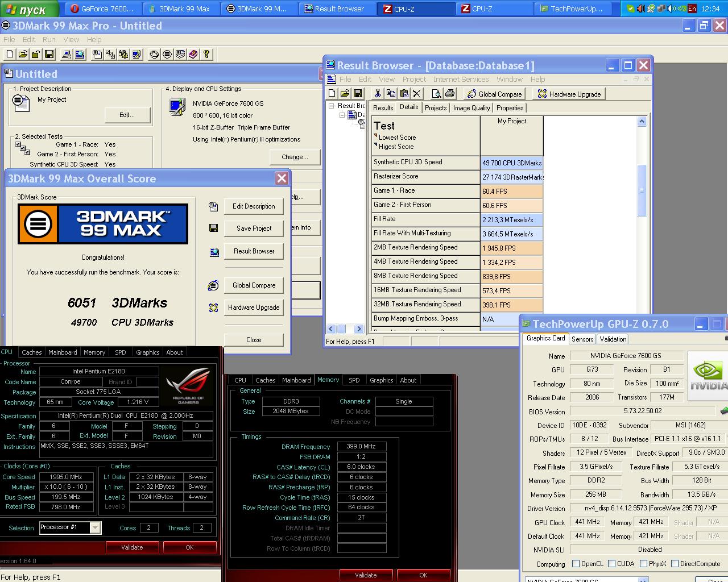This screenshot has width=728, height=582.
Task: Open File menu in 3DMark 99 Max
Action: pos(10,39)
